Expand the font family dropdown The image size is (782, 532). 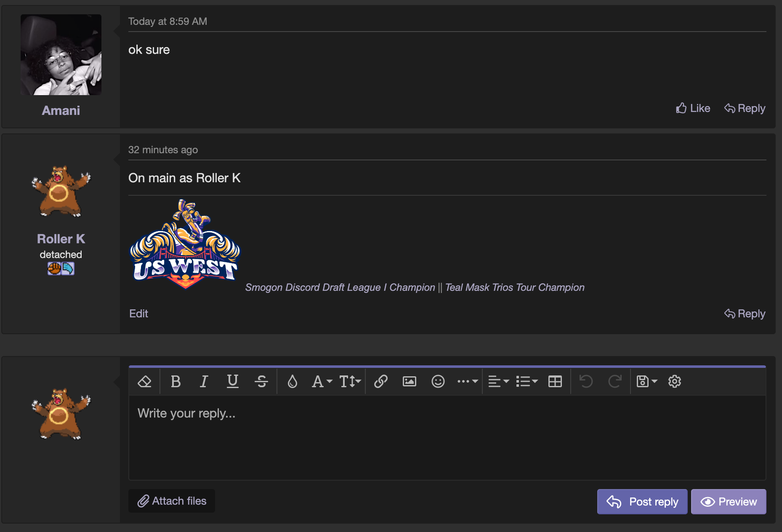tap(322, 381)
